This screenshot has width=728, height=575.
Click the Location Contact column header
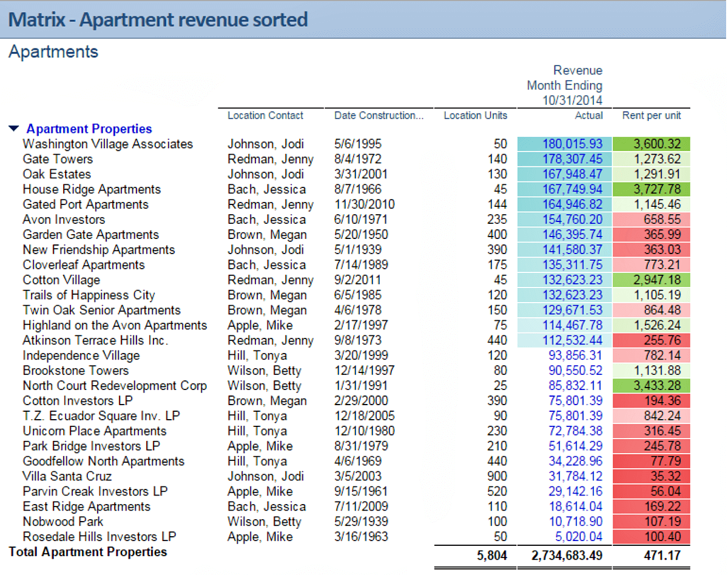pos(266,115)
